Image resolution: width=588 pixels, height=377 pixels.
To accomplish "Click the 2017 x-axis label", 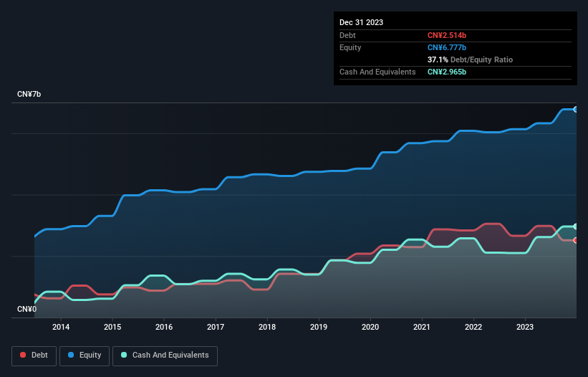I will pos(216,327).
